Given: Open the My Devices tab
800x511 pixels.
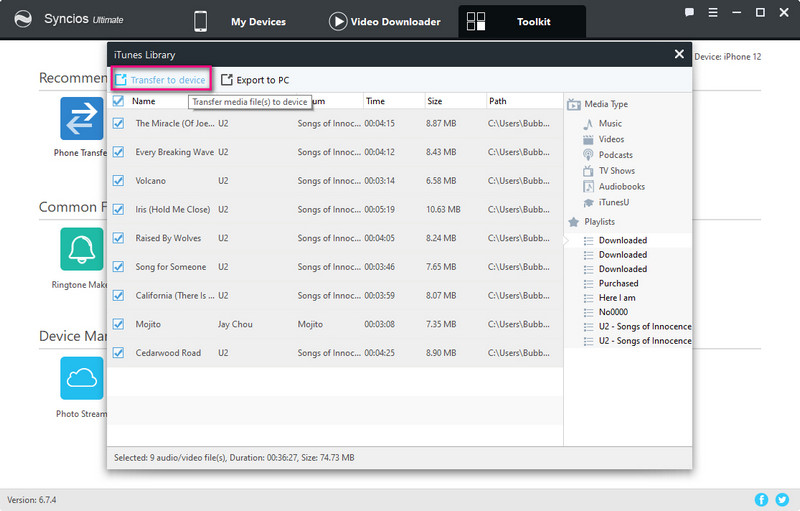Looking at the screenshot, I should tap(258, 21).
